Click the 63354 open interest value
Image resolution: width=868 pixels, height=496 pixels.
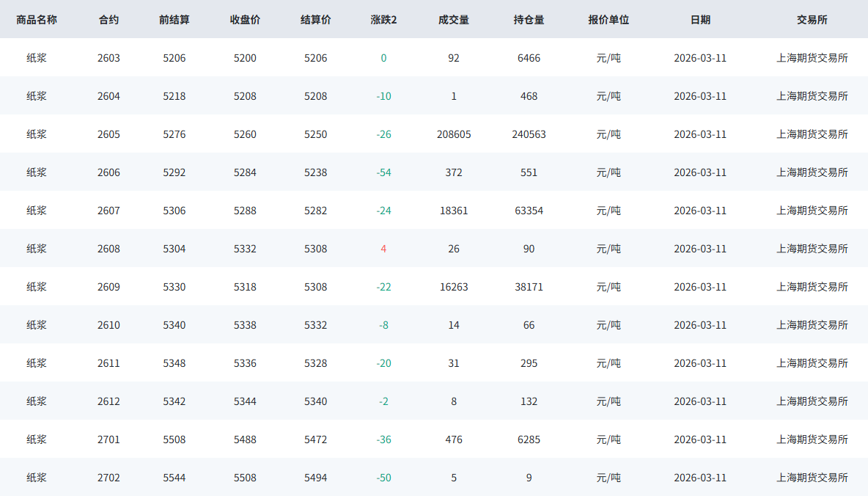pos(529,211)
